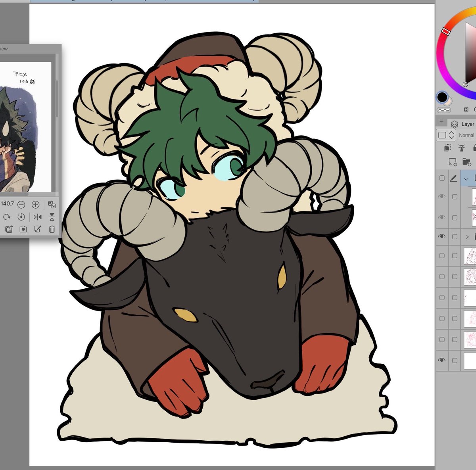Create a new raster layer
Viewport: 476px width, 470px height.
pyautogui.click(x=453, y=162)
